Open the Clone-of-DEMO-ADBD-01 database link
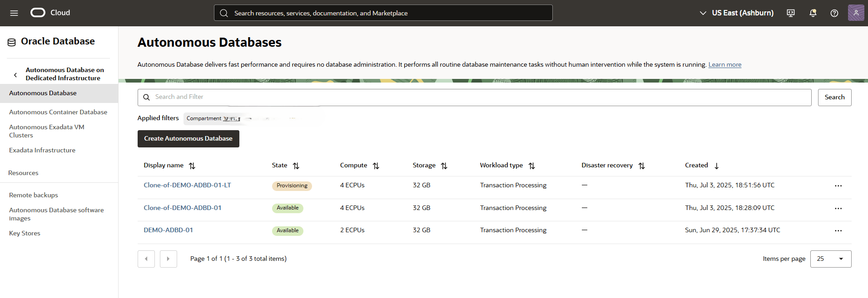The image size is (868, 298). click(x=183, y=208)
